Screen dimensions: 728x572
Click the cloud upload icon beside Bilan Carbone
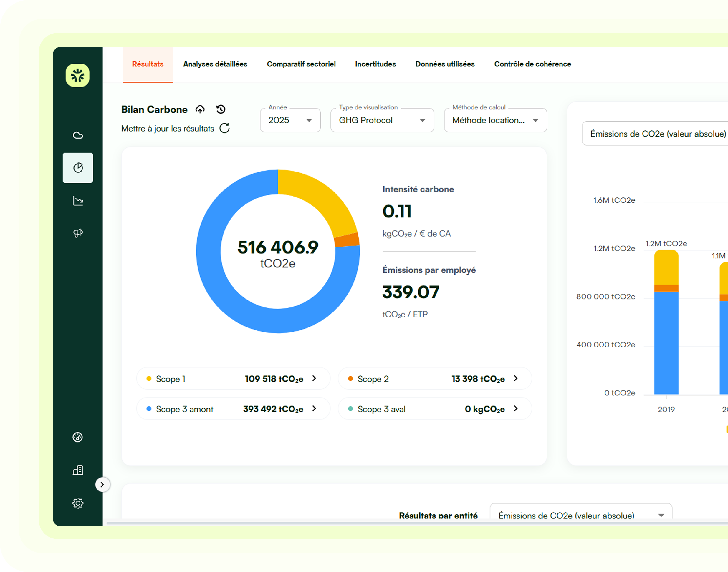coord(200,109)
